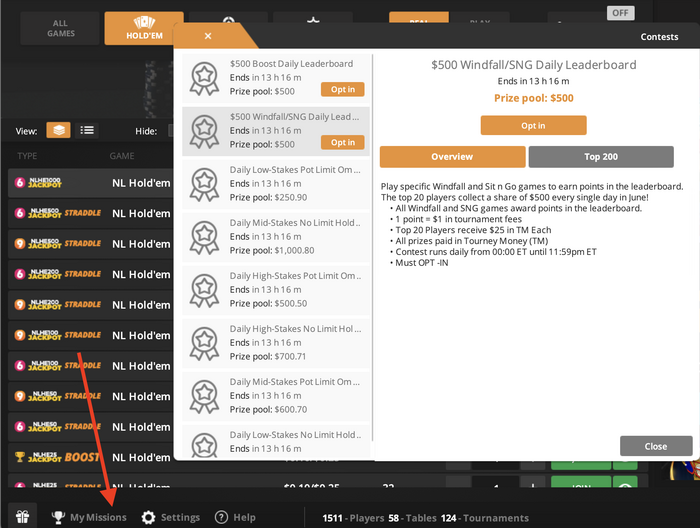Sort by the GAME column header
This screenshot has width=700, height=528.
click(122, 156)
